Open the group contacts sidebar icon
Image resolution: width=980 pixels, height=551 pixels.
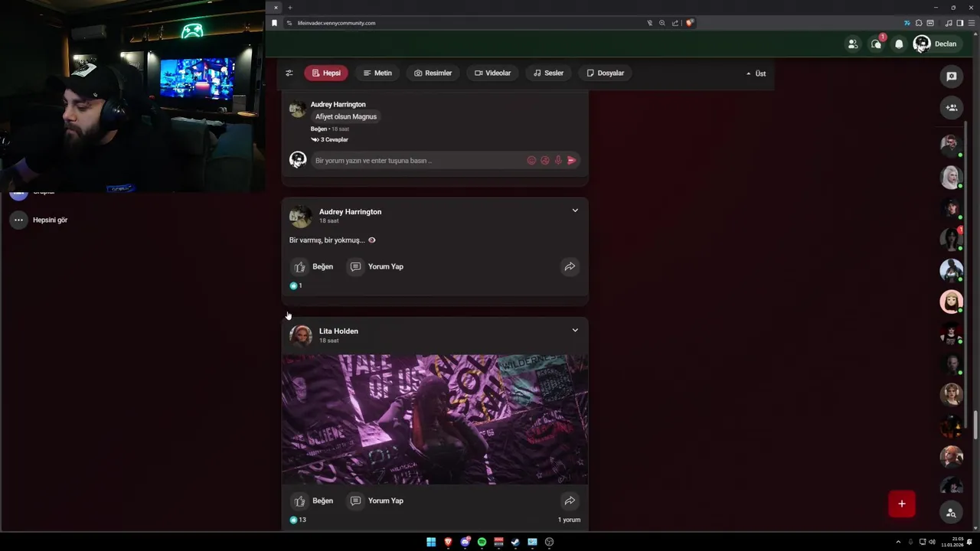(952, 108)
